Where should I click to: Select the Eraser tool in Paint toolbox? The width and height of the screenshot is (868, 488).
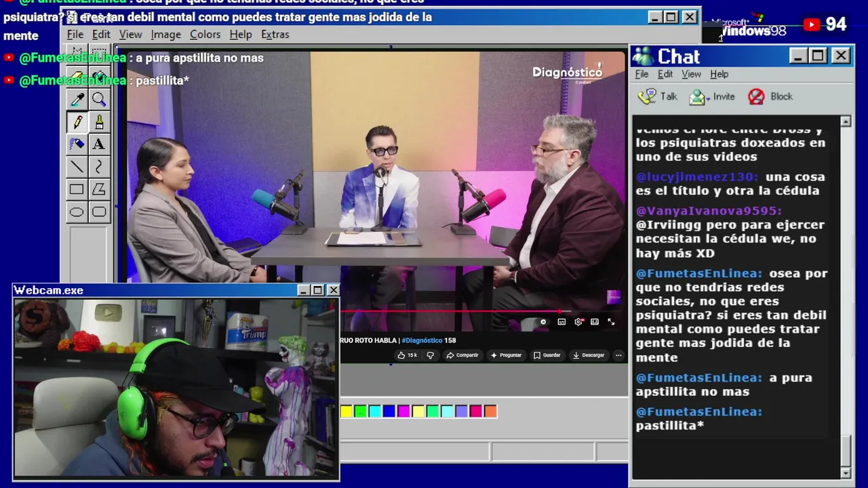(77, 76)
